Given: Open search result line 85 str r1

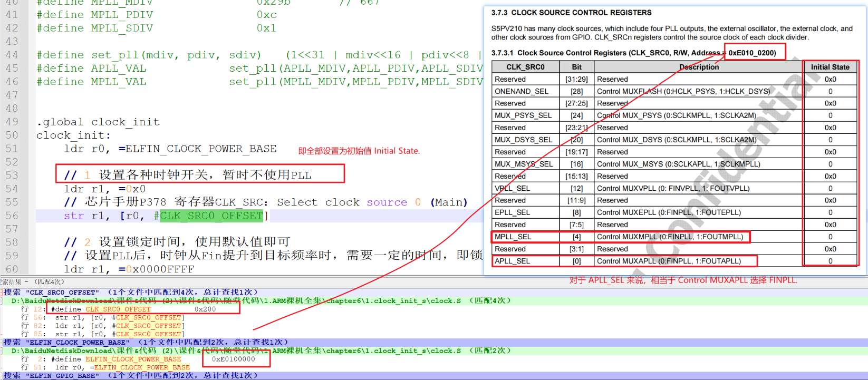Looking at the screenshot, I should [103, 334].
